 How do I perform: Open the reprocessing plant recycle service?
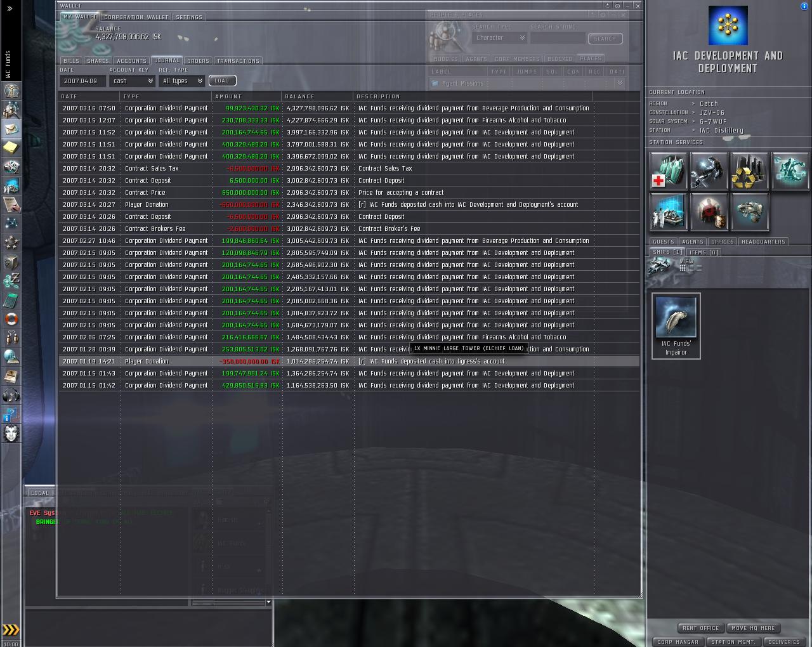(x=750, y=171)
